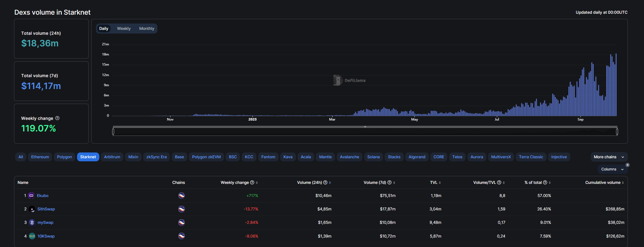Click the help icon next to Weekly change card

point(57,118)
